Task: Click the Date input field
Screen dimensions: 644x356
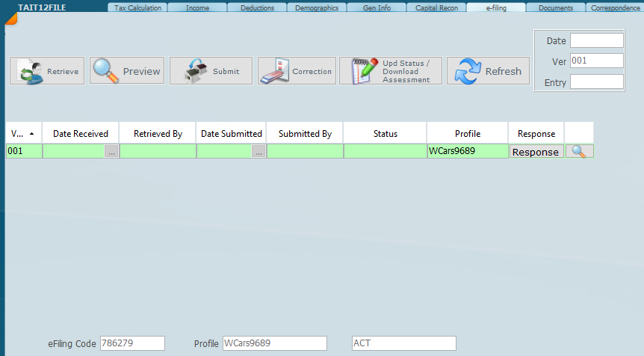Action: [596, 40]
